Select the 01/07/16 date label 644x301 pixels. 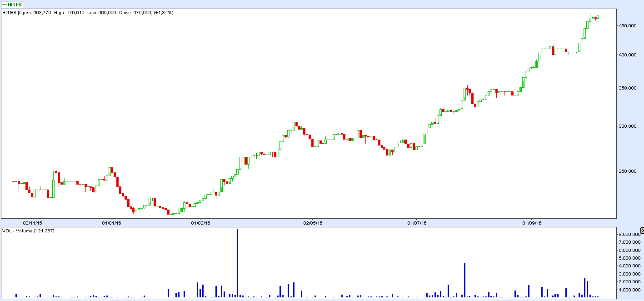[x=416, y=223]
